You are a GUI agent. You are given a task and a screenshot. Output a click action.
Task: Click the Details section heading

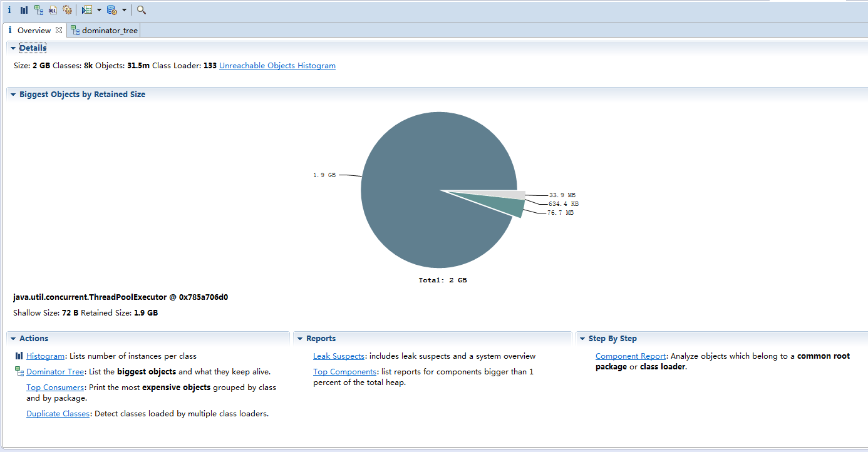pyautogui.click(x=33, y=48)
